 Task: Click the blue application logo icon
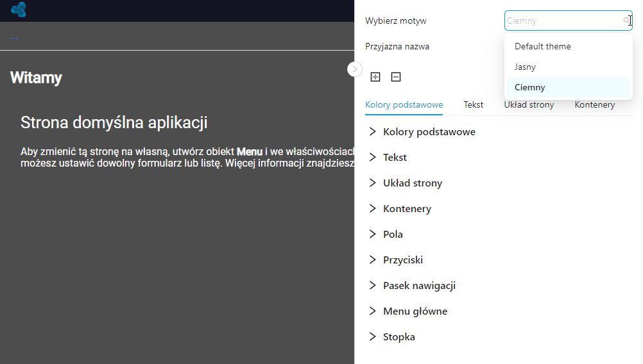pyautogui.click(x=19, y=10)
